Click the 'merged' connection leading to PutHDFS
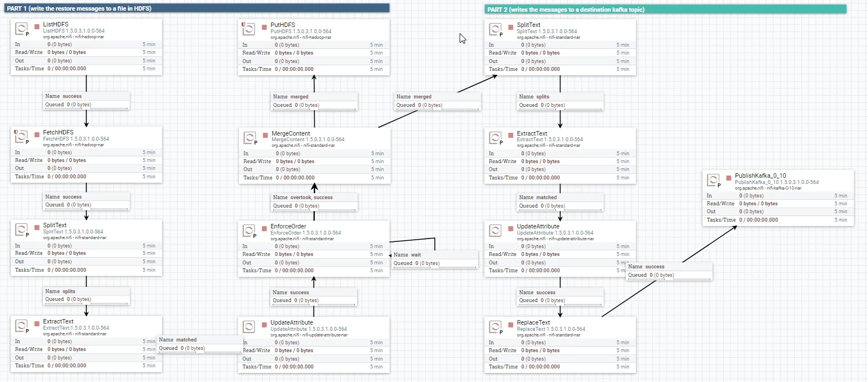Image resolution: width=868 pixels, height=382 pixels. point(314,101)
